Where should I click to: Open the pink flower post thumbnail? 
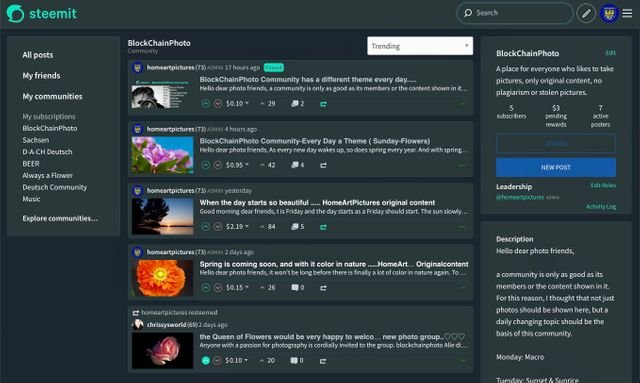point(162,155)
